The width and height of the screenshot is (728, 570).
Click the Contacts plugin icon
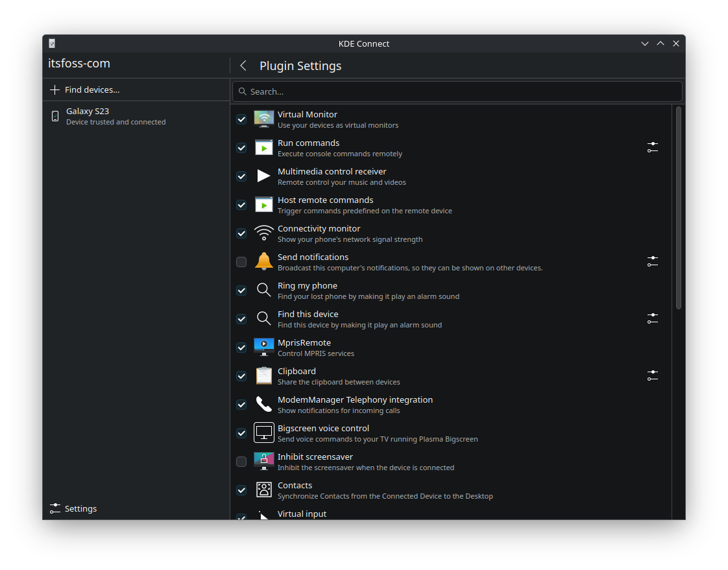pyautogui.click(x=264, y=490)
